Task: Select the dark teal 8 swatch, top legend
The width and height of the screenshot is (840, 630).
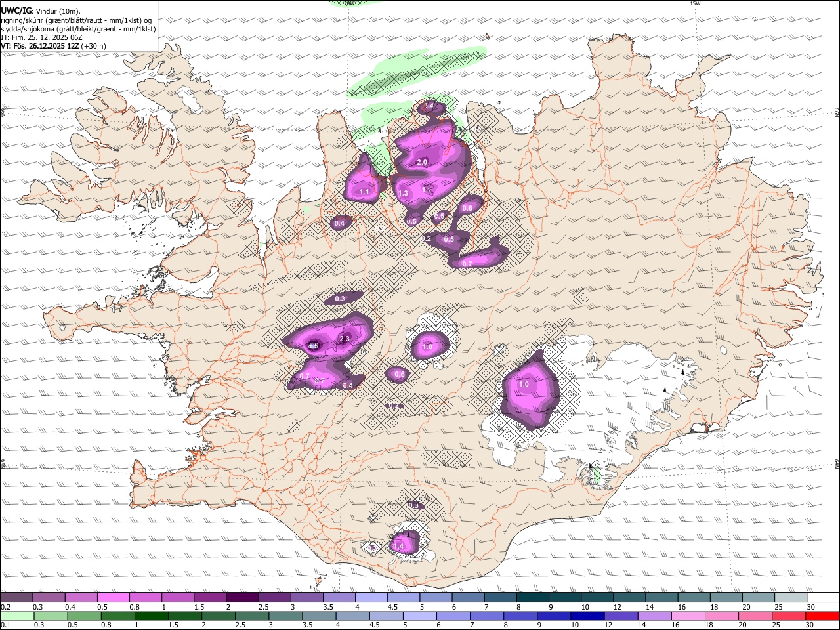Action: click(532, 598)
